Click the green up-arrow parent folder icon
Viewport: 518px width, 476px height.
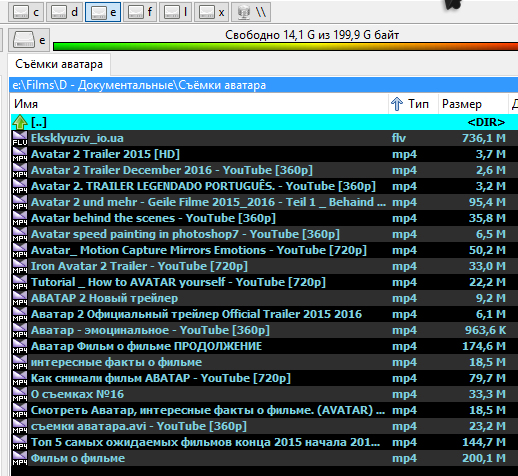(x=20, y=122)
